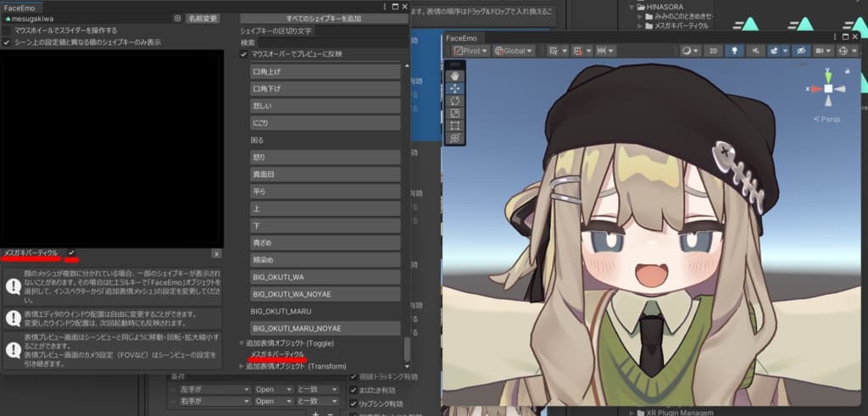Enable マウスホイールでスライダーを操作する checkbox
The height and width of the screenshot is (416, 868).
pyautogui.click(x=7, y=31)
